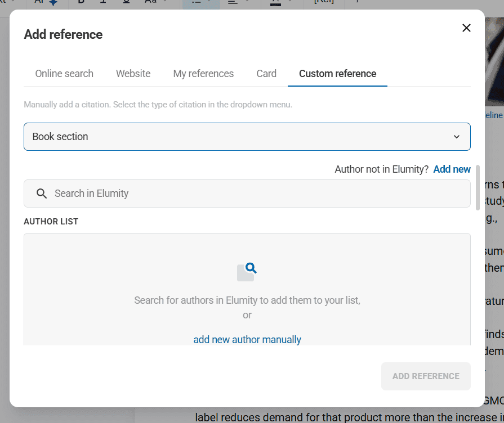Click add new author manually link

247,340
